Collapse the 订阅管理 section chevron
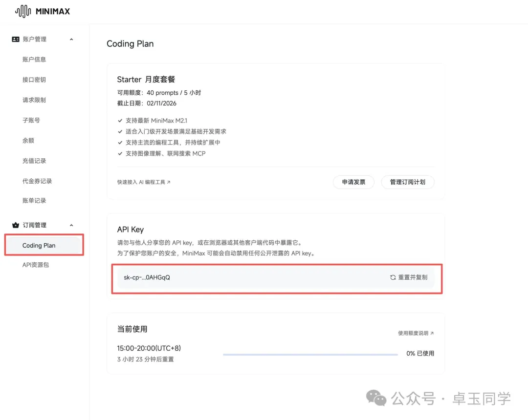Viewport: 528px width, 420px height. [x=71, y=225]
